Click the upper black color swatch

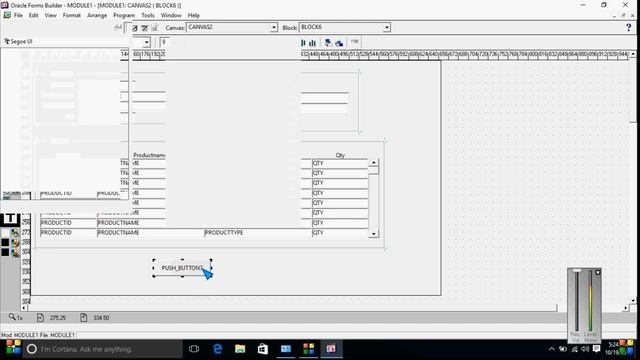[x=5, y=243]
